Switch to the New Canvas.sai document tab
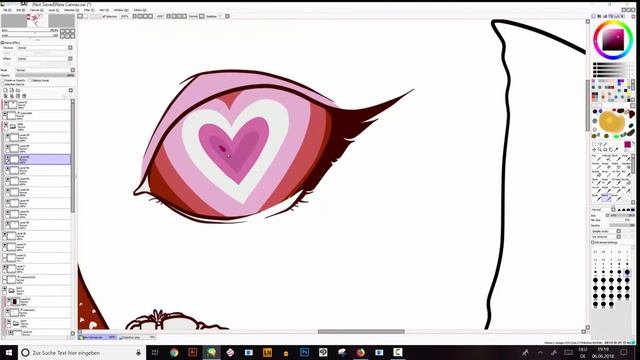The height and width of the screenshot is (360, 640). (x=97, y=337)
